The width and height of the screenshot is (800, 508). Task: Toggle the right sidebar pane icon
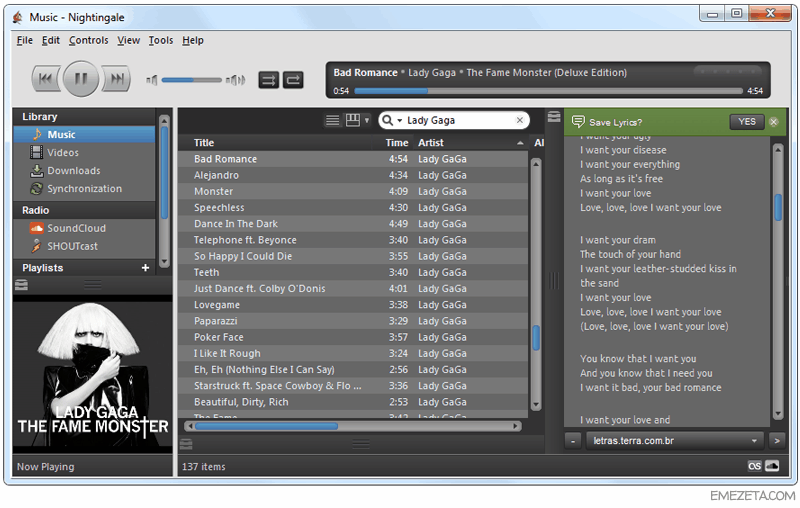pyautogui.click(x=554, y=117)
